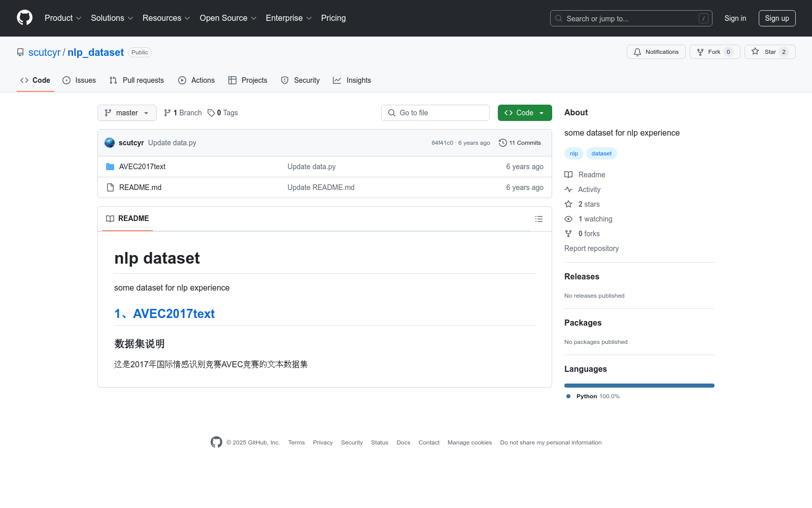View the 11 Commits history link
The image size is (812, 508).
click(520, 143)
